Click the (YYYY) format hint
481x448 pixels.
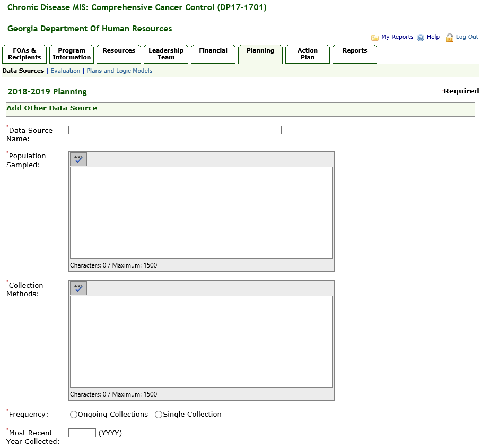click(110, 433)
